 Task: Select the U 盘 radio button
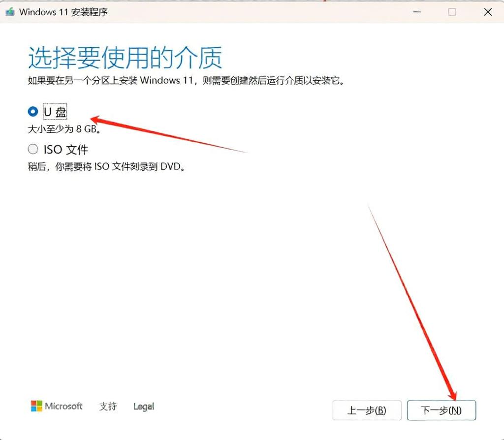click(x=33, y=112)
